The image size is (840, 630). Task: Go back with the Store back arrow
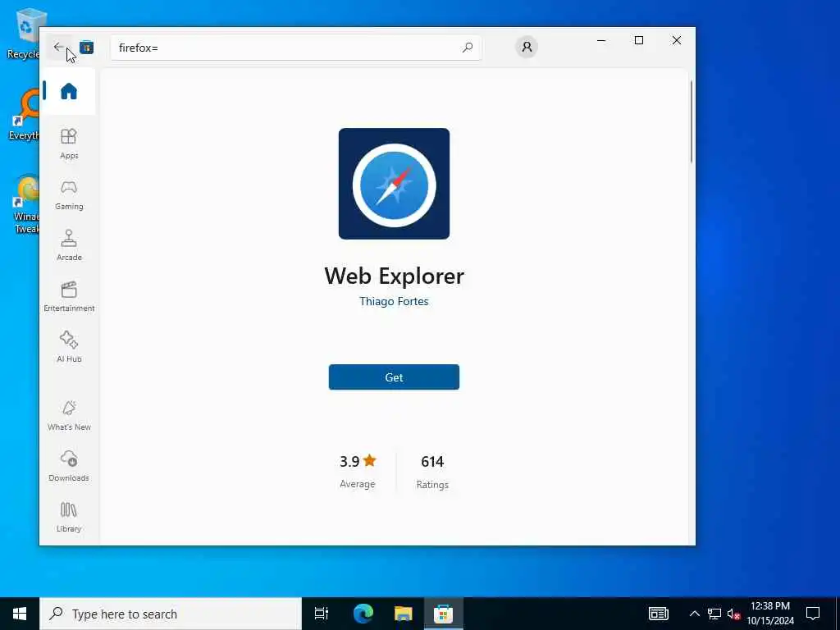pyautogui.click(x=58, y=47)
